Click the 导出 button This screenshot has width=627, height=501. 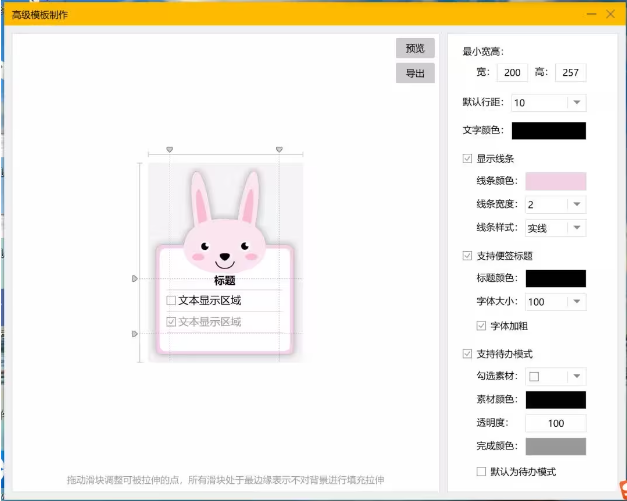click(415, 73)
